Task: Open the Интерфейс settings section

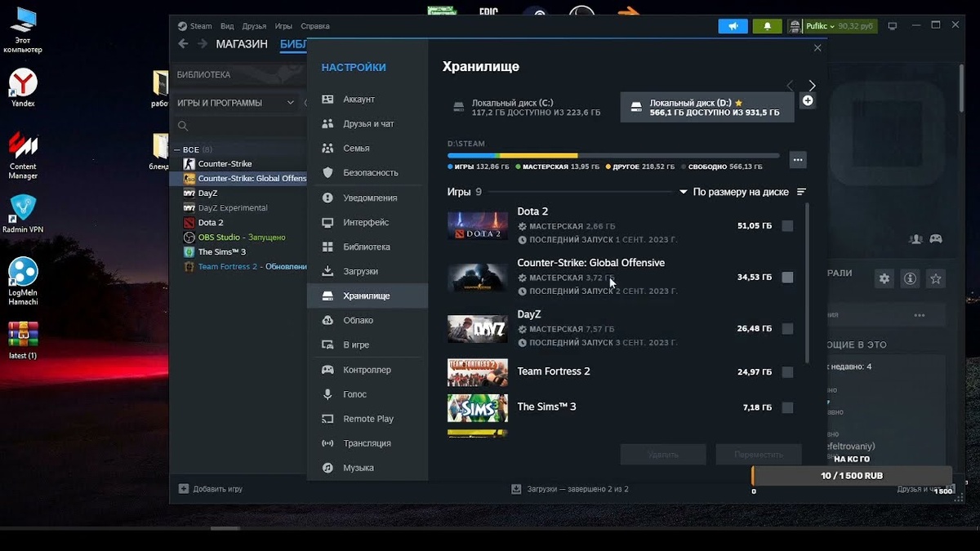Action: pos(367,222)
